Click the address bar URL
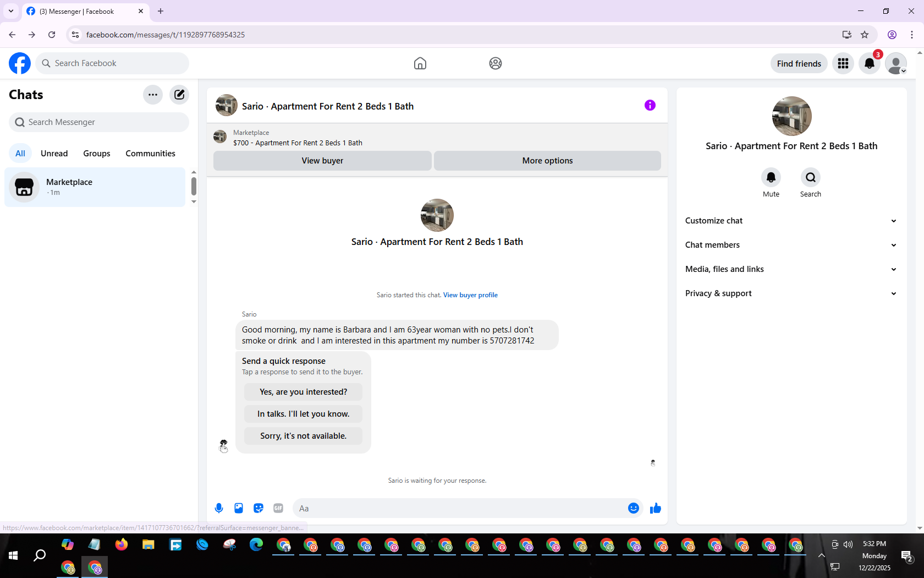The width and height of the screenshot is (924, 578). click(166, 35)
